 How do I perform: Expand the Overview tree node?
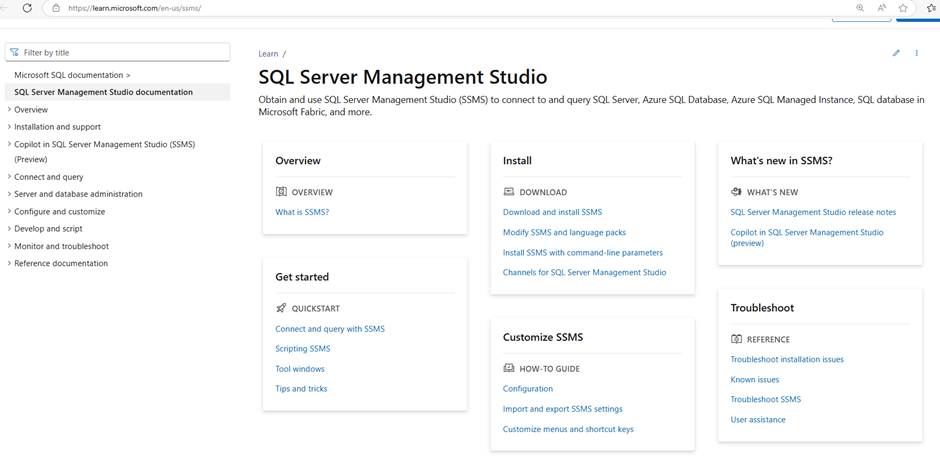coord(9,110)
